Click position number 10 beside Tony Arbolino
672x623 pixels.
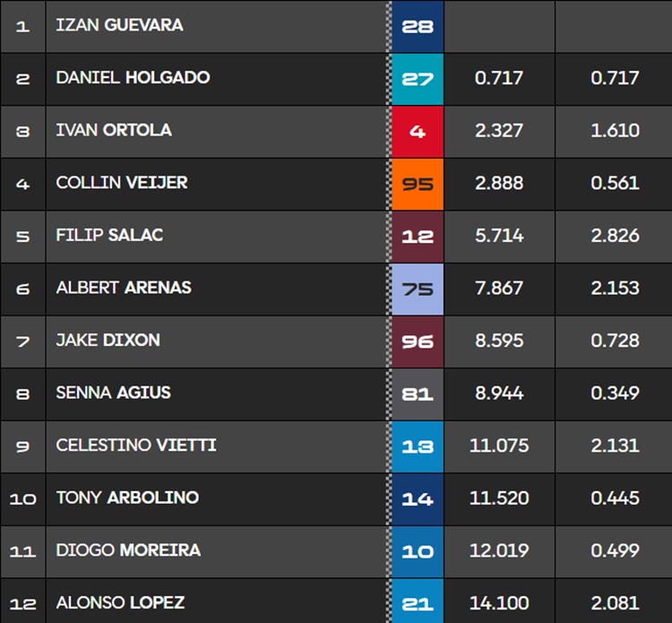[x=22, y=498]
